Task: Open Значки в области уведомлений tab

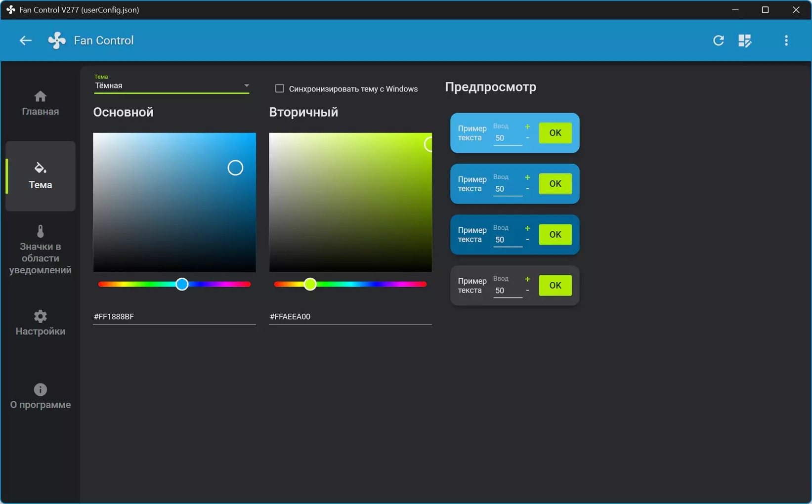Action: tap(41, 250)
